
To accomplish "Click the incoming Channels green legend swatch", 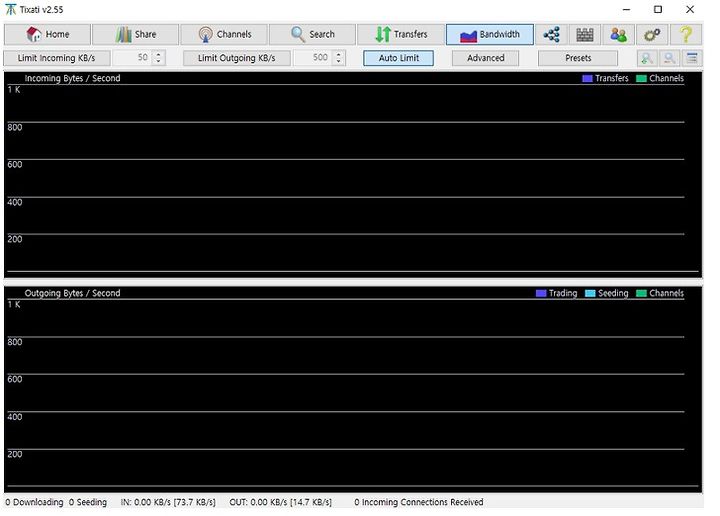I will click(x=641, y=79).
